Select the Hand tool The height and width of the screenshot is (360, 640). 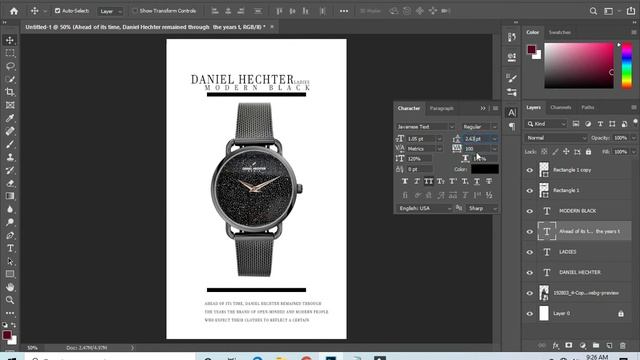(10, 287)
